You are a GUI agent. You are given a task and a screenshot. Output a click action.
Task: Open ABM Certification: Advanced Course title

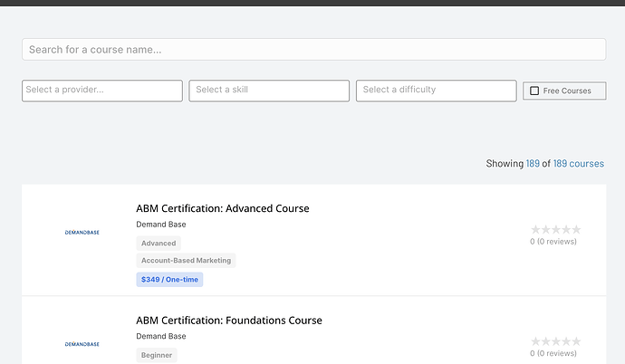(x=222, y=208)
